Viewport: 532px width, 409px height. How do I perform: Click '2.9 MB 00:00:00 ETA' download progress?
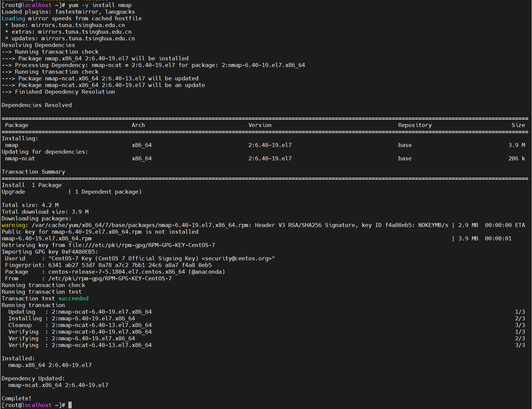tap(492, 225)
